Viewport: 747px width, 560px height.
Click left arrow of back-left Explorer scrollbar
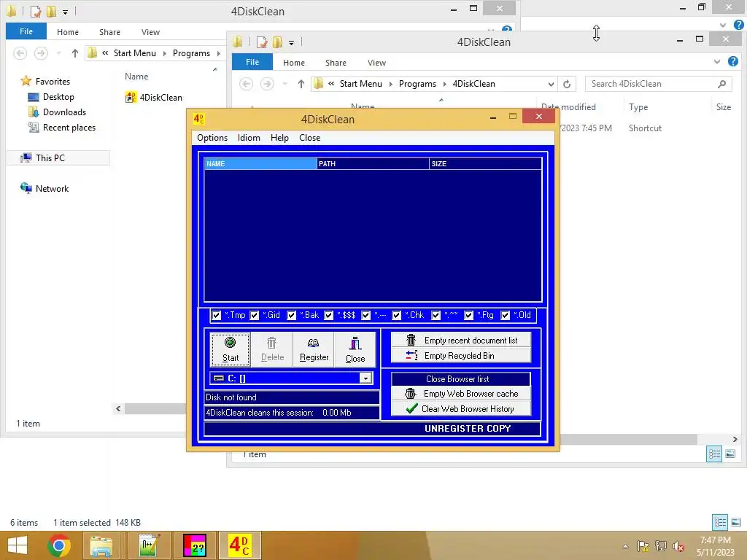[118, 408]
